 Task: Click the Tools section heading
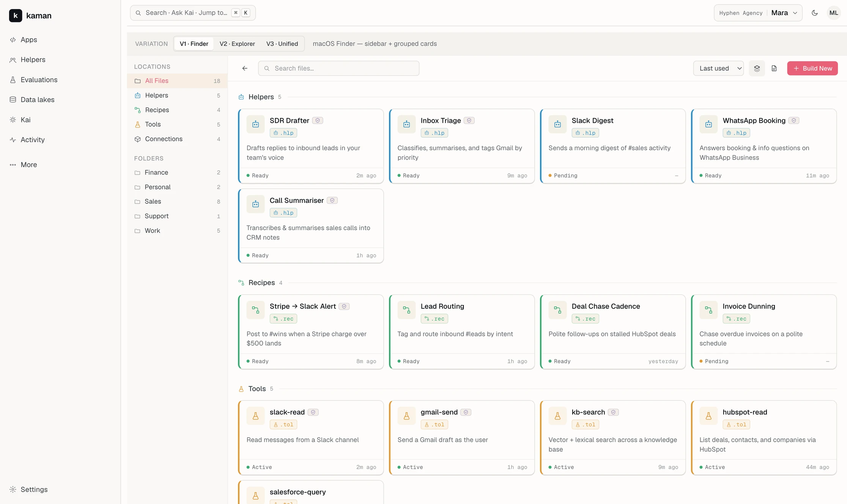[257, 389]
